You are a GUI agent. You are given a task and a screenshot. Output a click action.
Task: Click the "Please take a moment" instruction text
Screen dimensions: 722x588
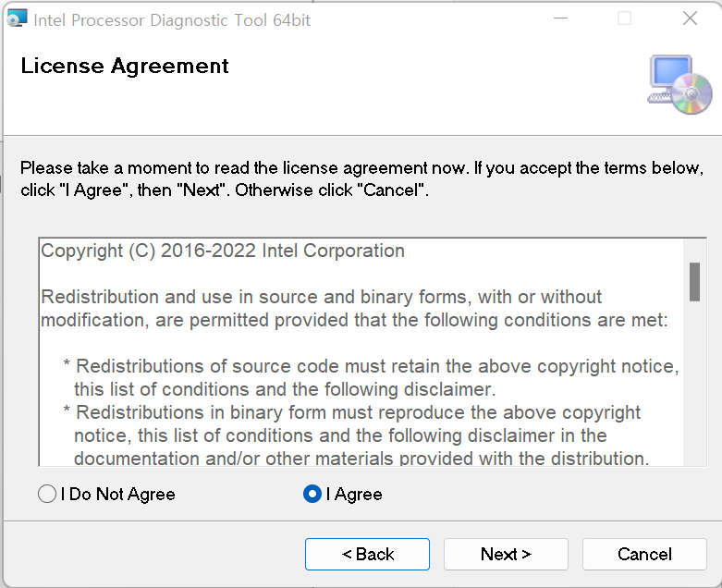(x=361, y=169)
